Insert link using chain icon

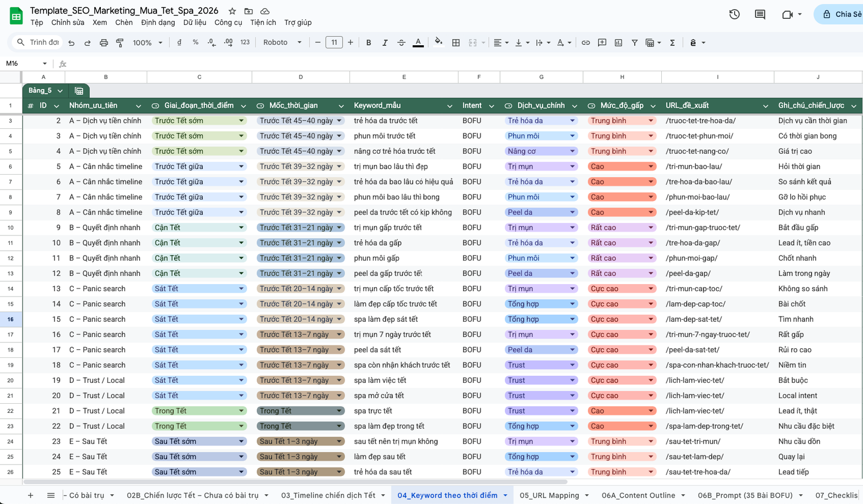click(586, 43)
